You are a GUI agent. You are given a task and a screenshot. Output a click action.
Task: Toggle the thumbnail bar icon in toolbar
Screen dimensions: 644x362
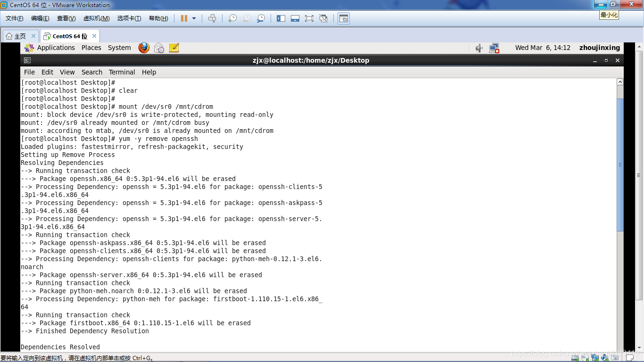point(295,18)
